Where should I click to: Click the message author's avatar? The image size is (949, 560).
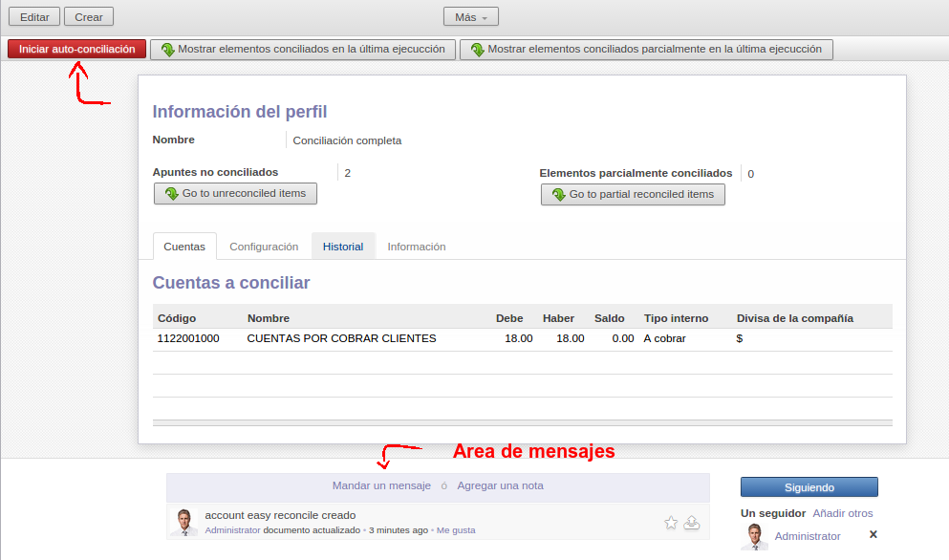(184, 523)
